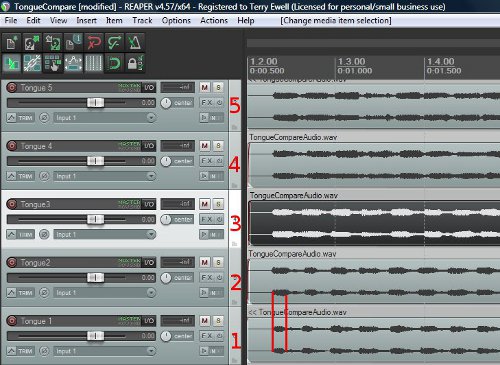Arm Tongue3 track for recording
This screenshot has height=365, width=500.
pos(12,204)
